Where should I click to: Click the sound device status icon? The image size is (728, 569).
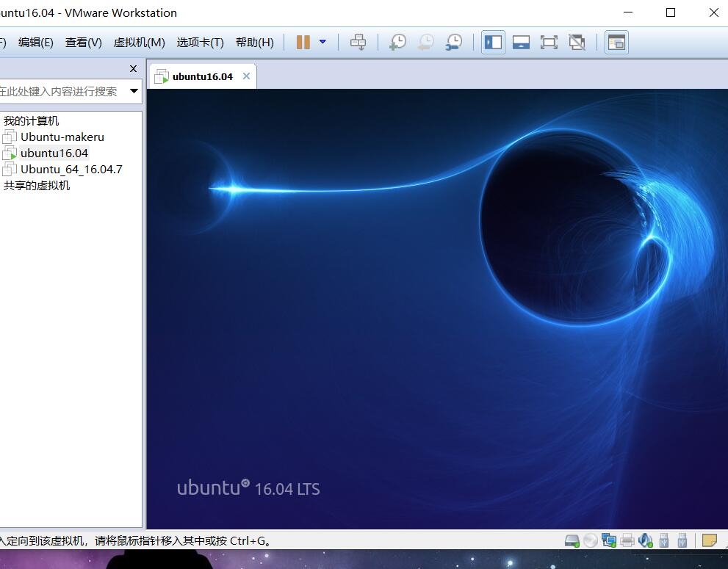645,540
